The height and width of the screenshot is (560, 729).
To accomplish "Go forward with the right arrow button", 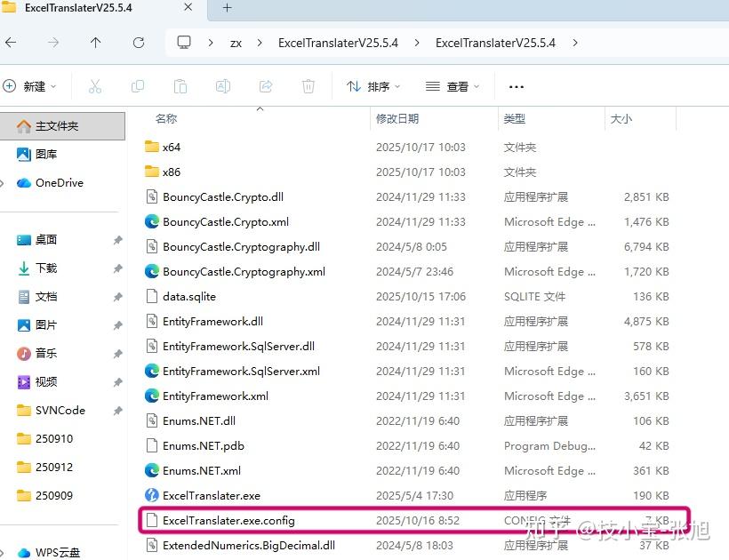I will [53, 43].
